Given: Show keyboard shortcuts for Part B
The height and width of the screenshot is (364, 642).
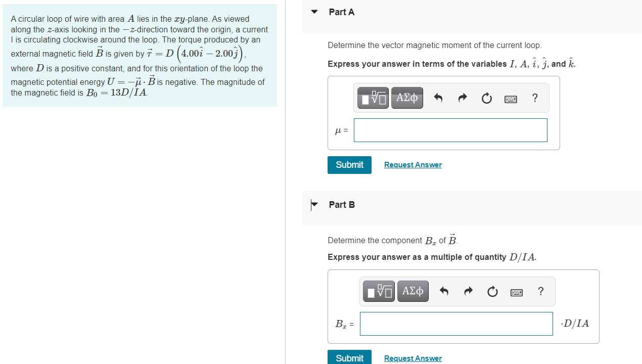Looking at the screenshot, I should 517,292.
